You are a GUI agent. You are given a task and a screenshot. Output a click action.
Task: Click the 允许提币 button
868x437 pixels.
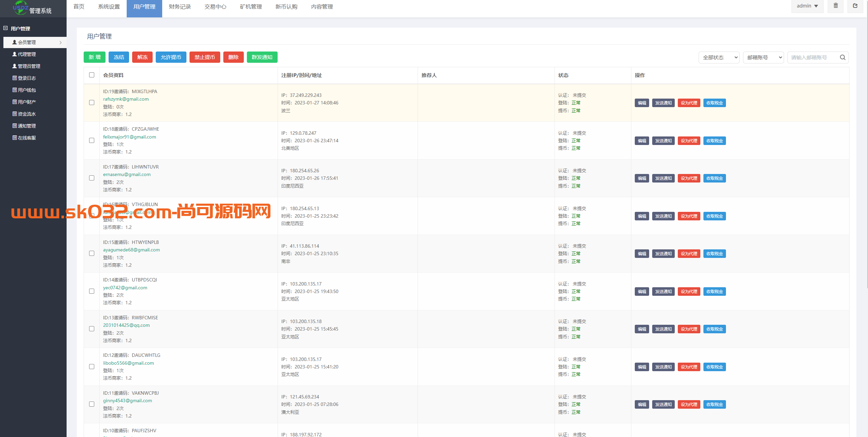pyautogui.click(x=171, y=57)
